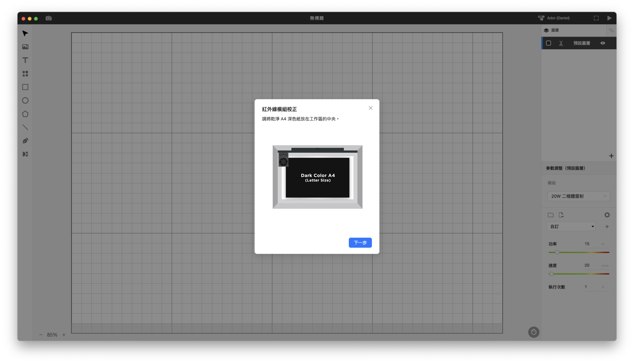Select the cursor selection tool
The height and width of the screenshot is (364, 634).
point(25,34)
